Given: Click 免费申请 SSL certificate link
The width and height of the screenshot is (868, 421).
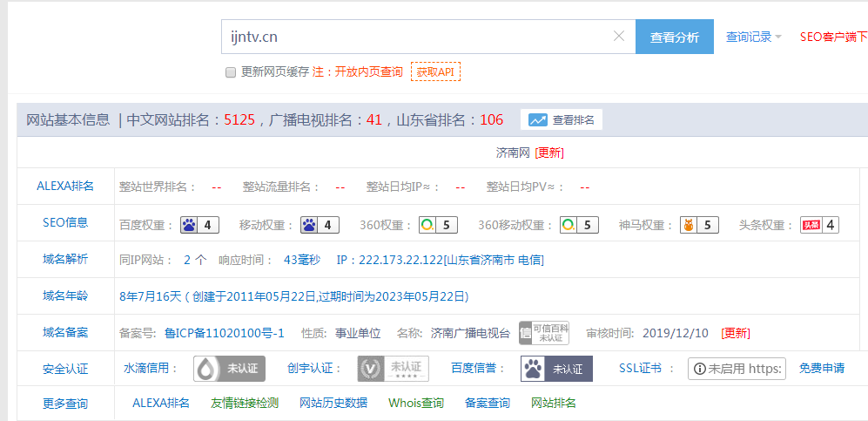Looking at the screenshot, I should click(x=822, y=369).
